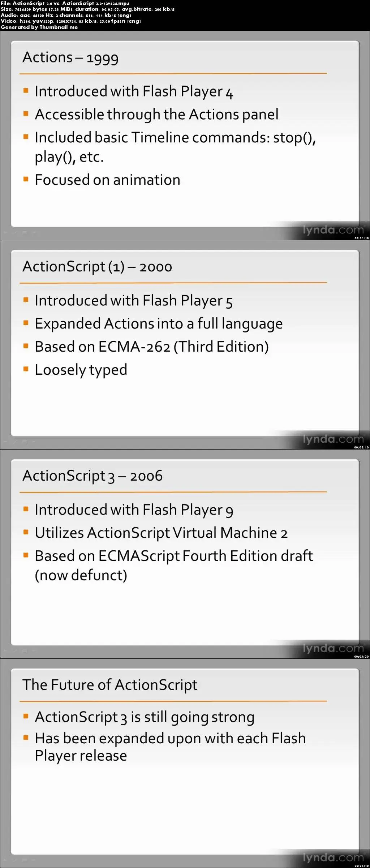Select the 00:02:10 timestamp marker
The width and height of the screenshot is (370, 868).
[x=361, y=447]
